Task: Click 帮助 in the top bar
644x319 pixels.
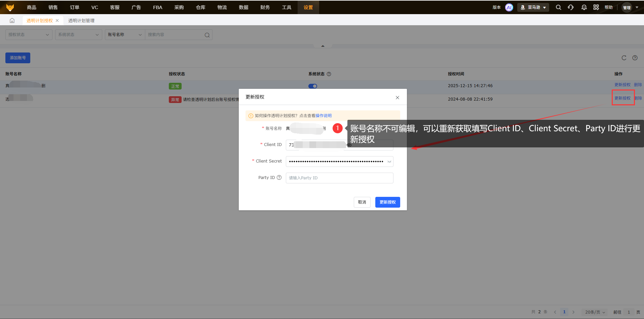Action: click(609, 7)
